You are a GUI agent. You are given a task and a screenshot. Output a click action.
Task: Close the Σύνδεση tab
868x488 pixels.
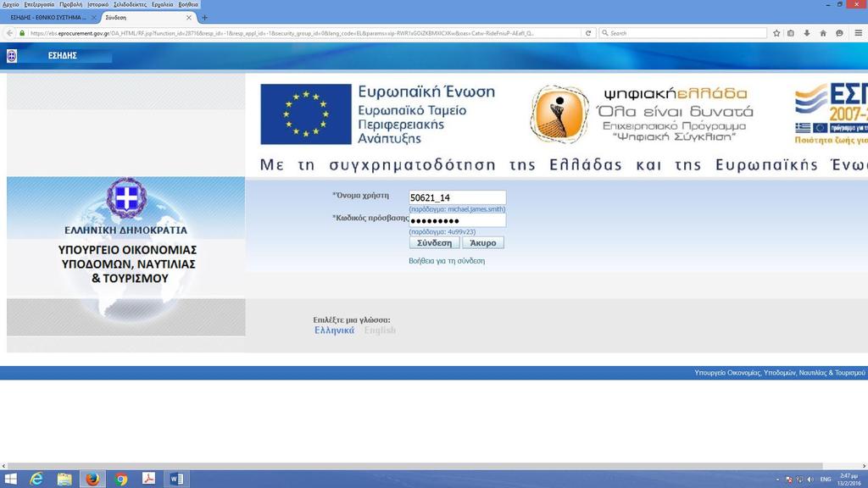click(x=189, y=18)
